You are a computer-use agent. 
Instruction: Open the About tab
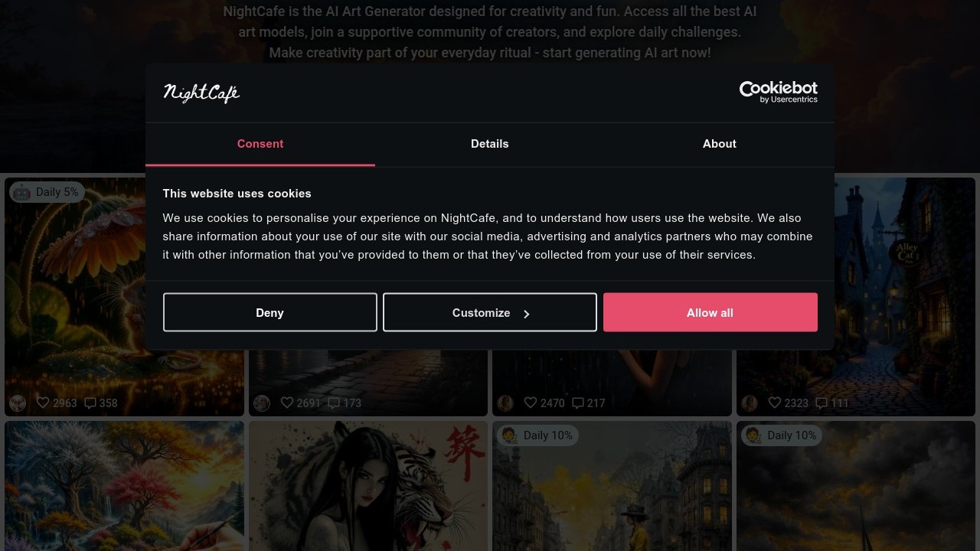(x=719, y=144)
